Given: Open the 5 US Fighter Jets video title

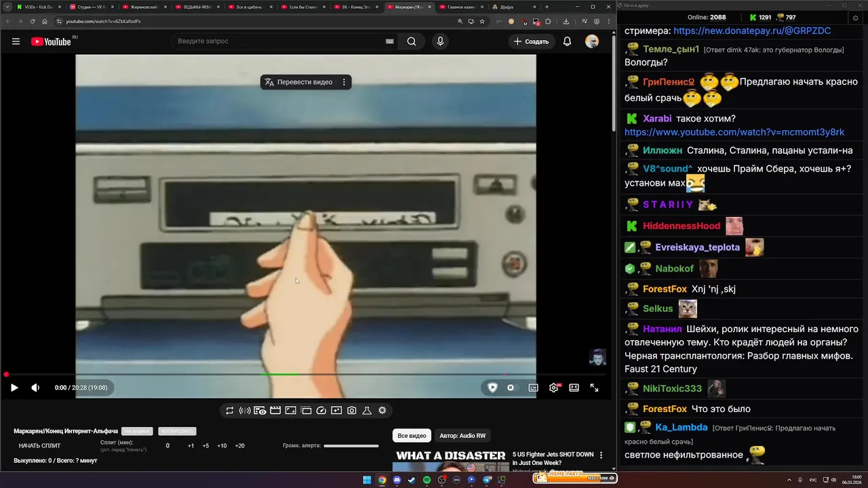Looking at the screenshot, I should pyautogui.click(x=553, y=458).
